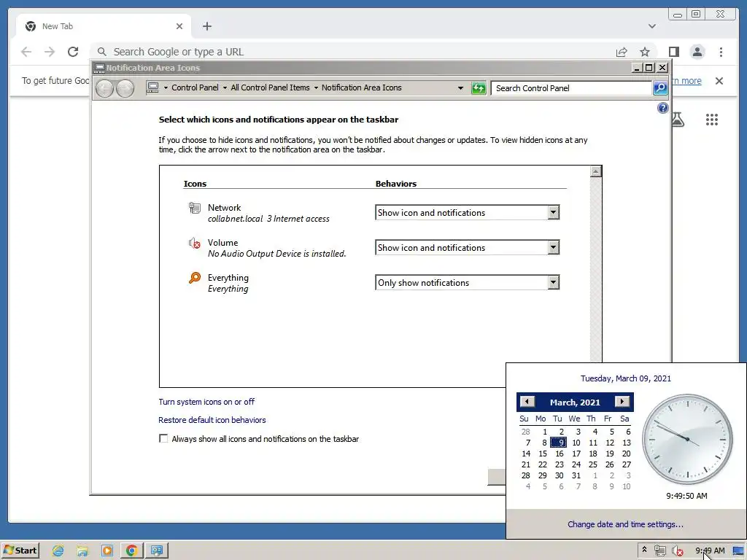Image resolution: width=747 pixels, height=560 pixels.
Task: Check Always show all icons option
Action: tap(163, 438)
